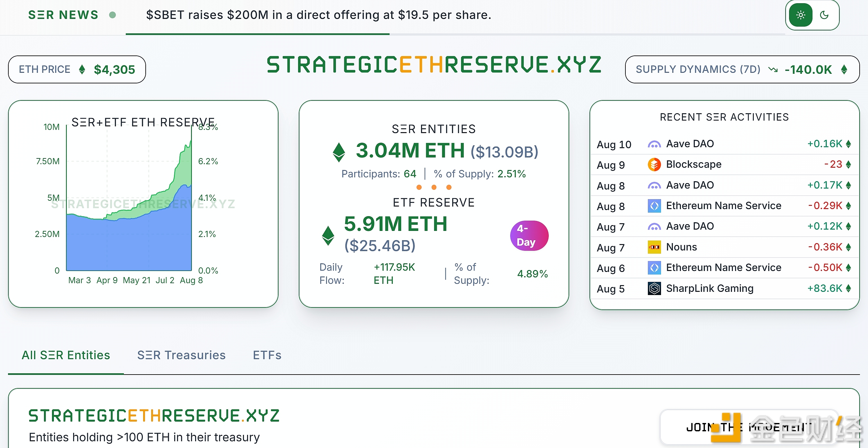Click the Nouns glasses icon
868x448 pixels.
(x=654, y=247)
